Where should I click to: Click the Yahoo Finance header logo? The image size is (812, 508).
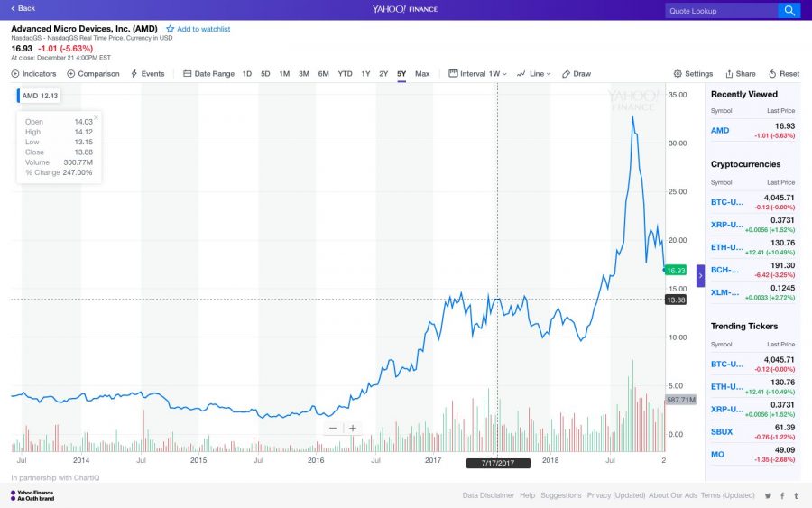405,9
